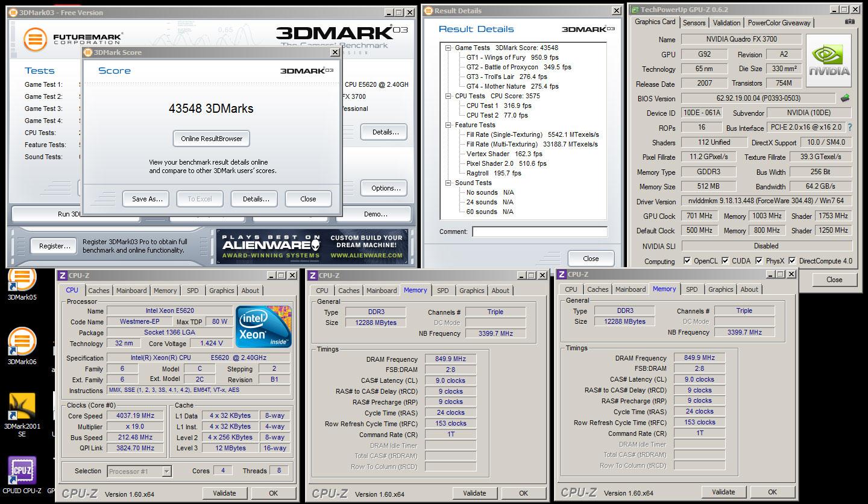Select the 'Ragtroll' result row
This screenshot has width=868, height=504.
coord(494,173)
